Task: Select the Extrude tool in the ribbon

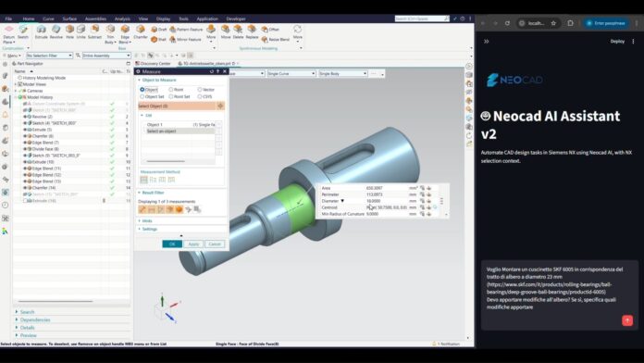Action: click(41, 31)
